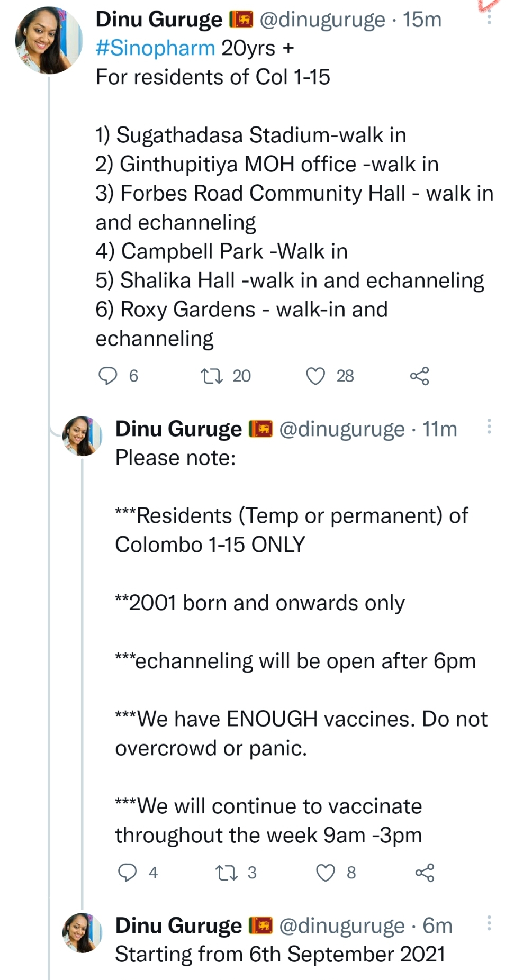Open more options on 11m tweet
This screenshot has width=514, height=980.
[489, 427]
